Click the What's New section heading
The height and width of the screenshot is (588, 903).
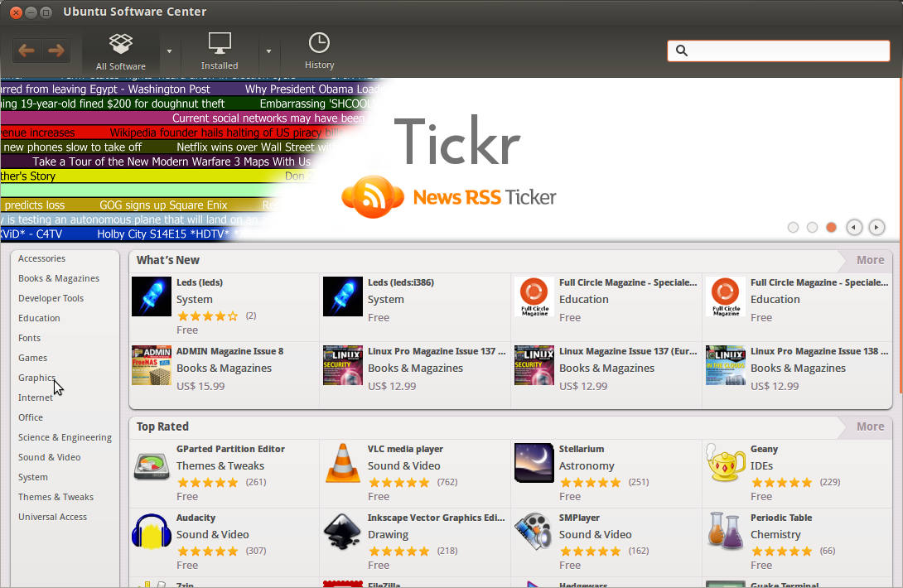[167, 260]
